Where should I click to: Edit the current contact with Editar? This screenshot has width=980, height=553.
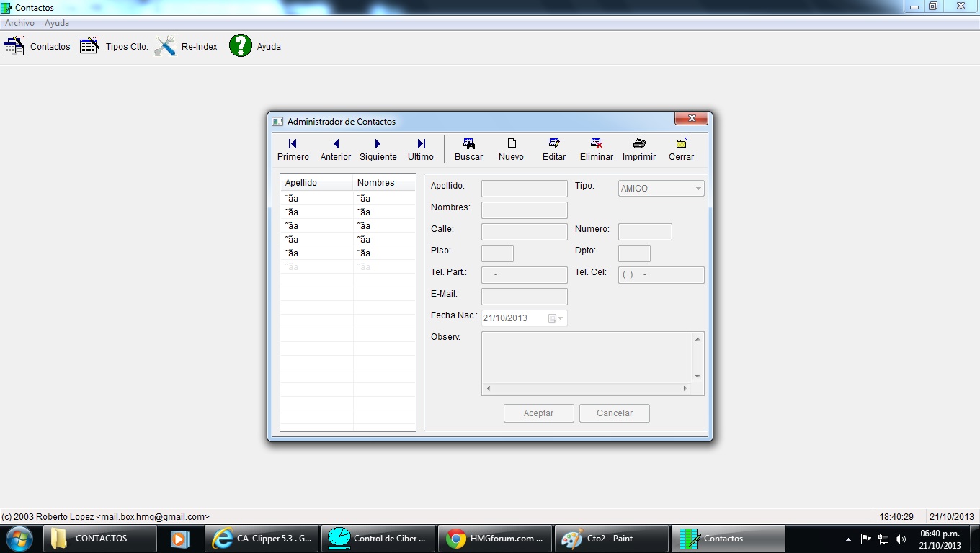(x=554, y=150)
